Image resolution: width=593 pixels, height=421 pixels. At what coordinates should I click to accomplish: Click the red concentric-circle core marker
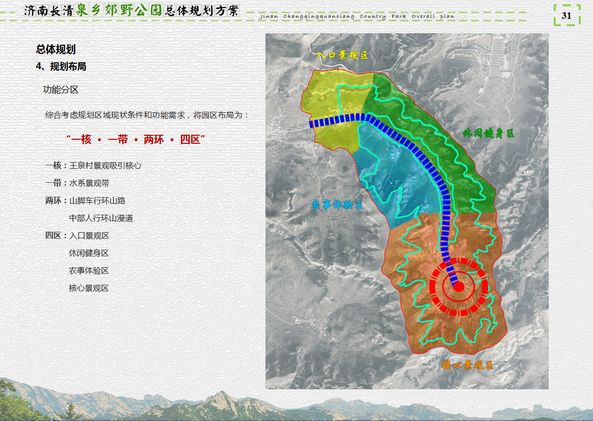tap(459, 287)
